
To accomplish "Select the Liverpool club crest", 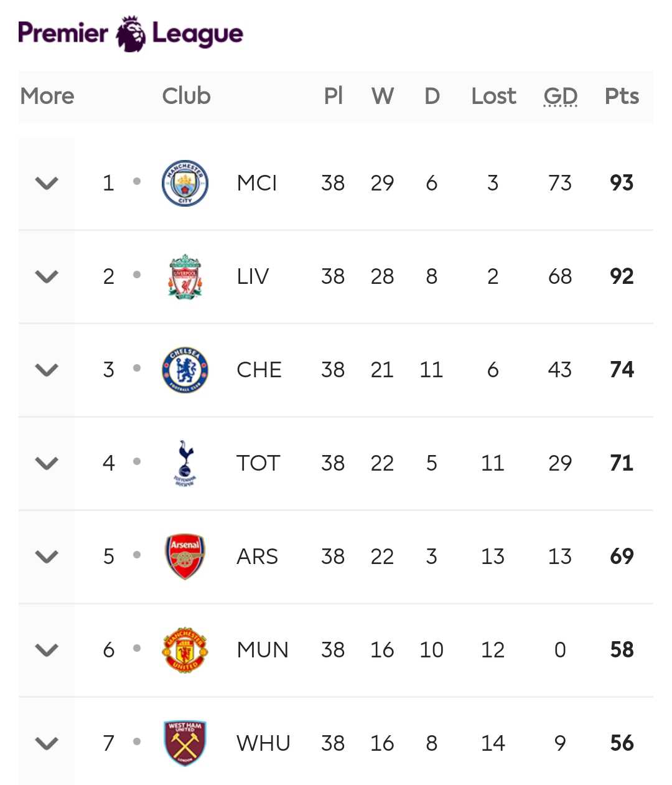I will 185,276.
